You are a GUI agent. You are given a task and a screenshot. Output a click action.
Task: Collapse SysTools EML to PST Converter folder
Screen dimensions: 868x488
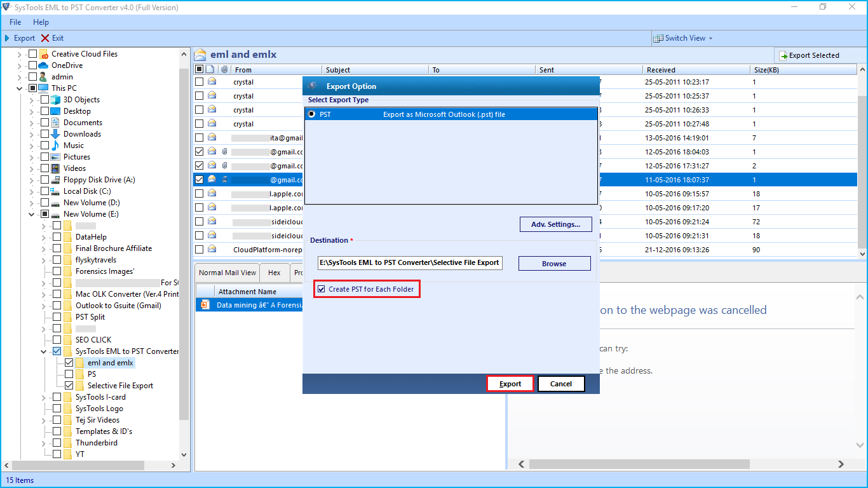44,351
